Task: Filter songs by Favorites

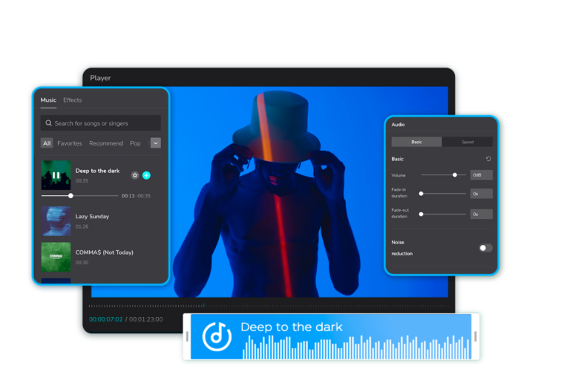Action: tap(70, 143)
